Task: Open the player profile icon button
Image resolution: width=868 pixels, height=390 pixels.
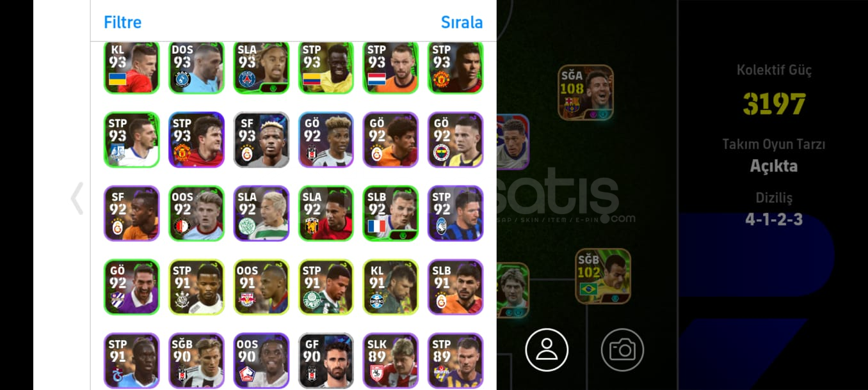Action: (547, 350)
